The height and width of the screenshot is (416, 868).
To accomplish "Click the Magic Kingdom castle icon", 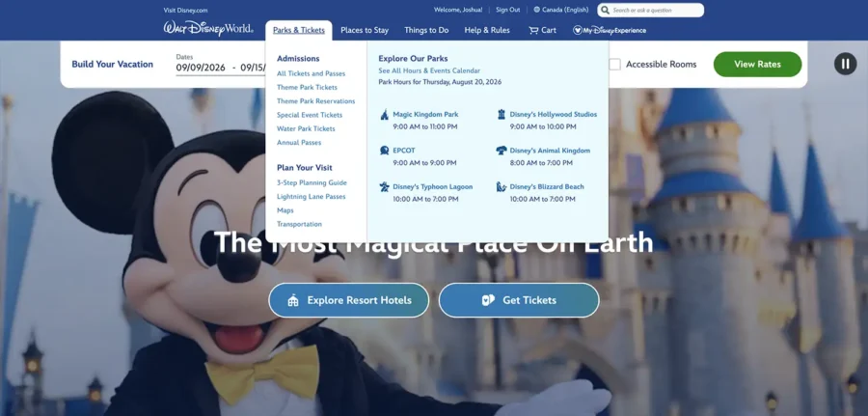I will click(x=384, y=115).
